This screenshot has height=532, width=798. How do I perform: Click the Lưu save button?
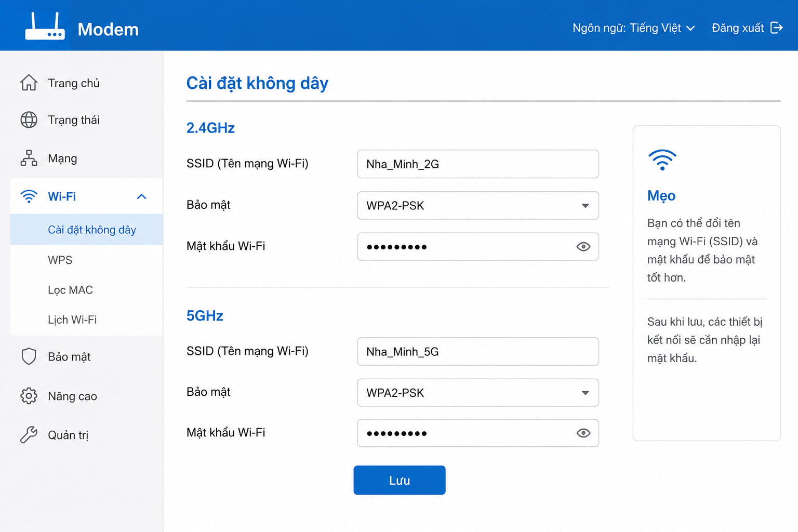point(400,480)
